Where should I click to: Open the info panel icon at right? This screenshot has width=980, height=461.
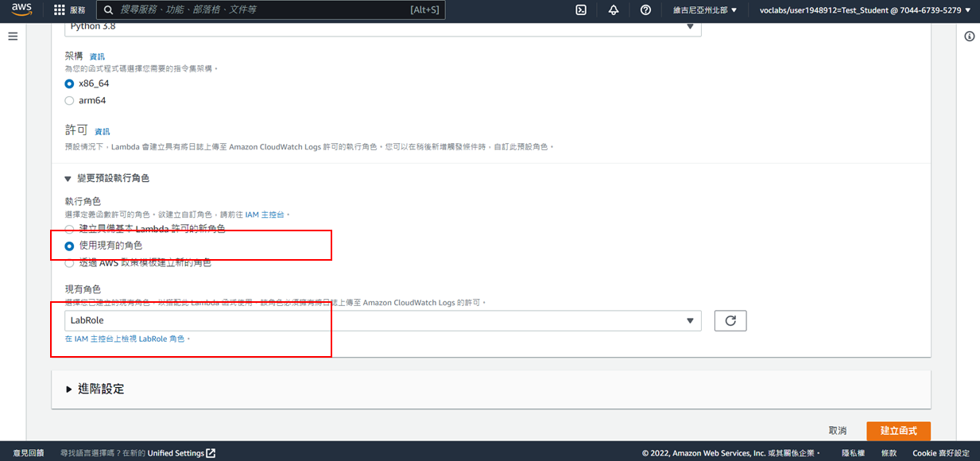[x=970, y=37]
